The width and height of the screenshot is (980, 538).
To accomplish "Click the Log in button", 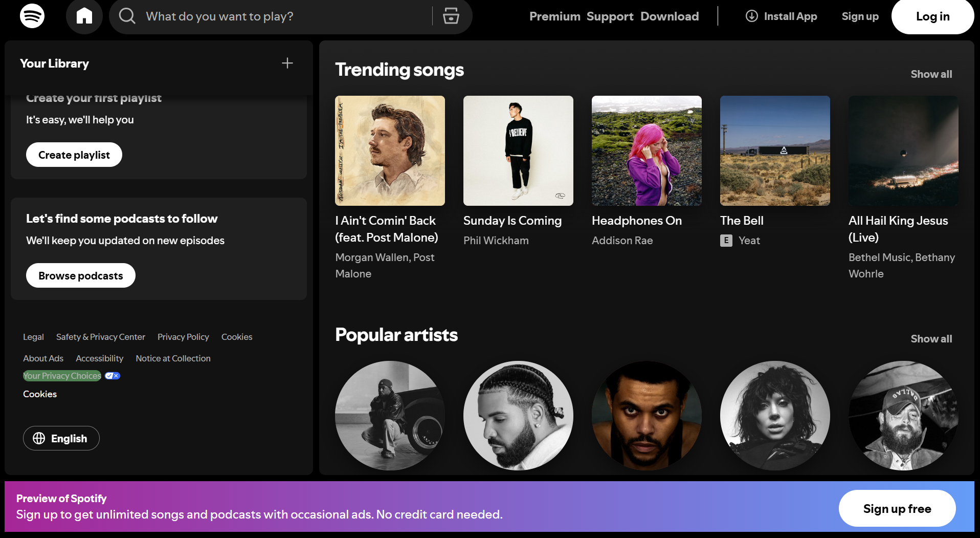I will [x=932, y=16].
